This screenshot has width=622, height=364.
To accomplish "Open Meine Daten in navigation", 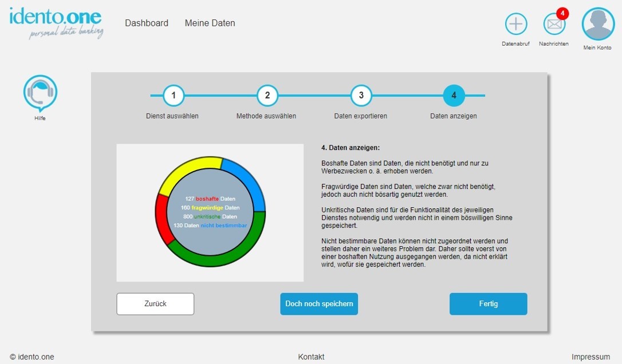I will tap(210, 23).
